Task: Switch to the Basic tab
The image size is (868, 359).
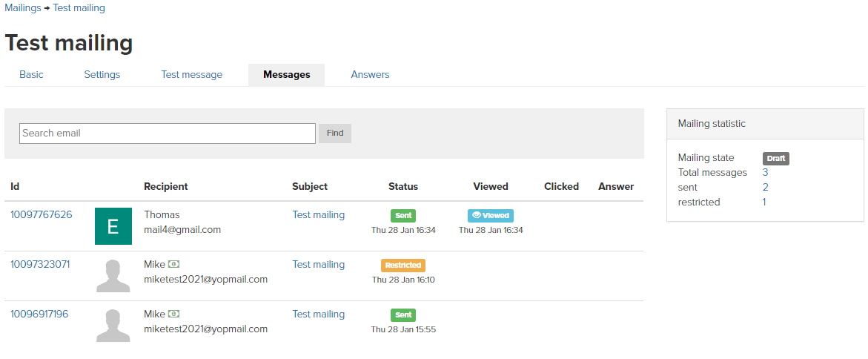Action: 31,75
